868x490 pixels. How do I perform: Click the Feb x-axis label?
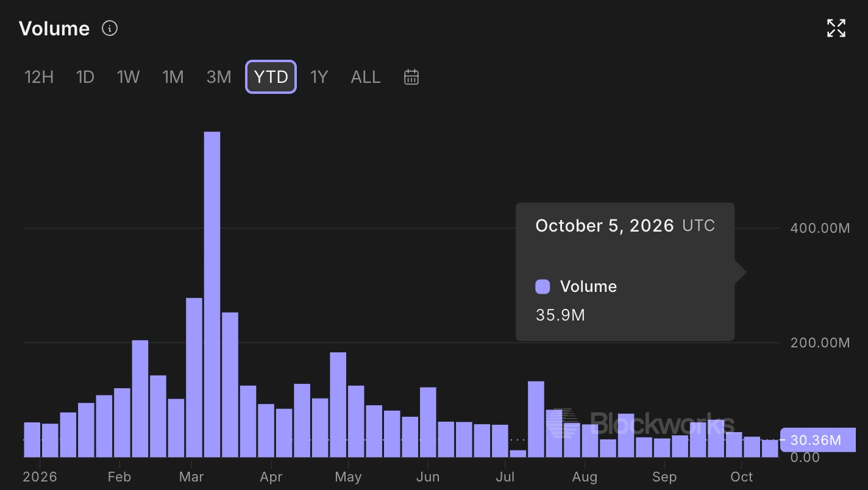[x=119, y=477]
